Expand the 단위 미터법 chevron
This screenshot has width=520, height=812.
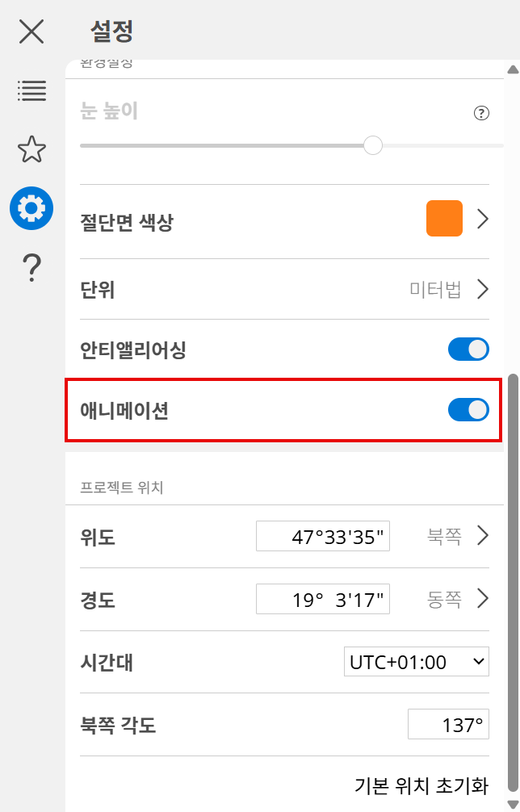point(483,289)
